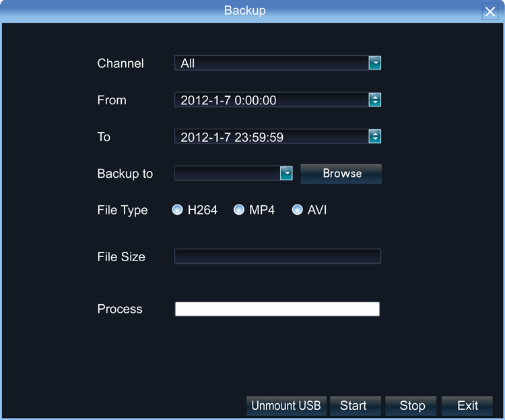Click the Backup title text
The height and width of the screenshot is (420, 505).
pyautogui.click(x=245, y=11)
